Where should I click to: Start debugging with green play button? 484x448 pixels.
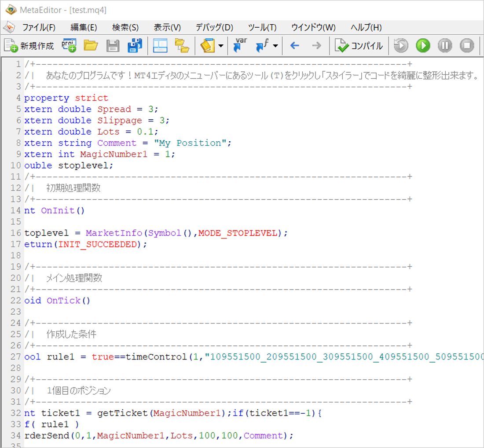click(x=423, y=46)
